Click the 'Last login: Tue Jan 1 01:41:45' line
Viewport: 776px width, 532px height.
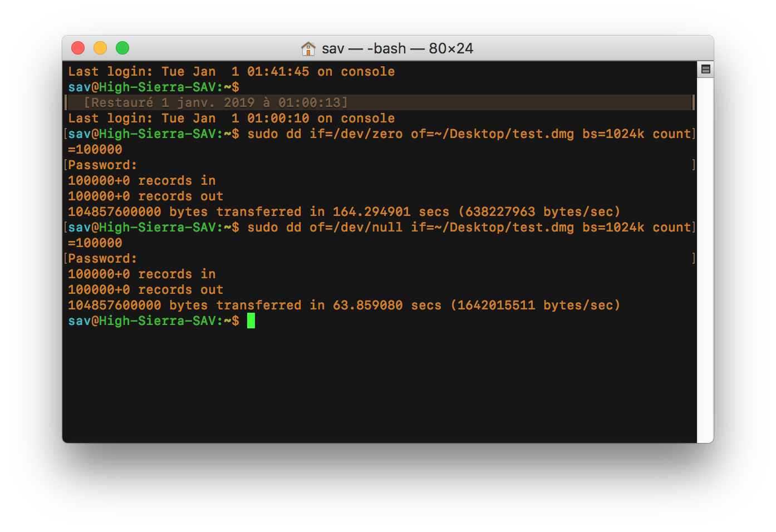point(232,71)
